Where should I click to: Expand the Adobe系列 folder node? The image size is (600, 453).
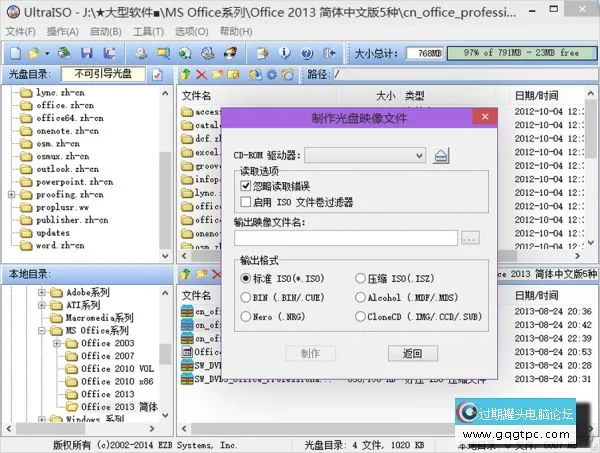coord(42,292)
